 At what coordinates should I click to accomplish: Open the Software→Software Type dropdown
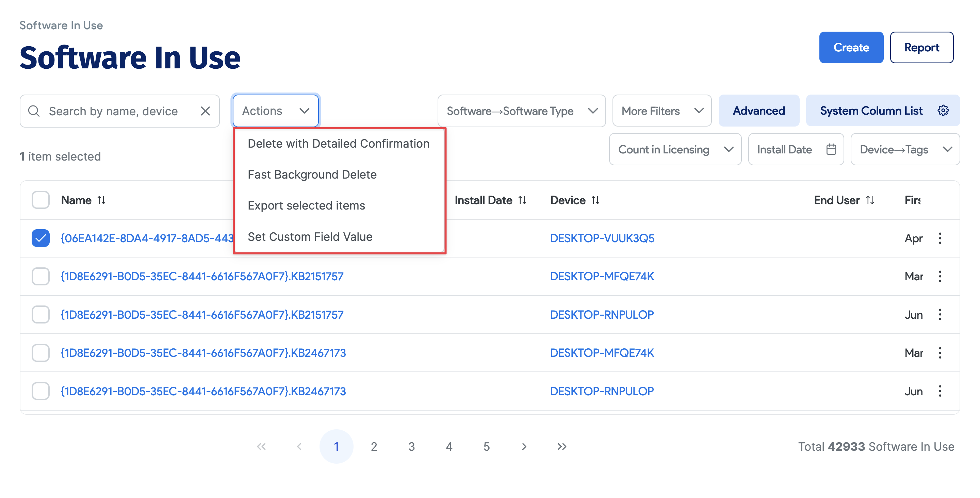tap(521, 111)
